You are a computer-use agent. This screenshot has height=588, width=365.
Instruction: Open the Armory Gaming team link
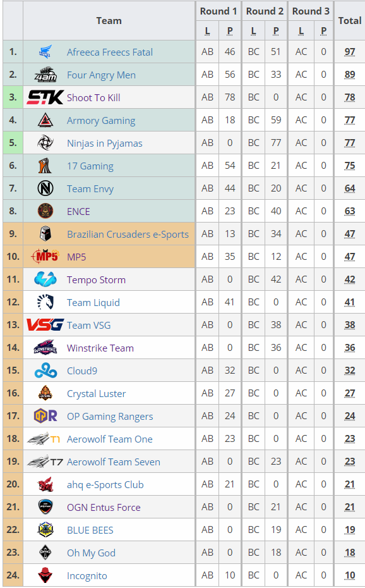coord(101,120)
